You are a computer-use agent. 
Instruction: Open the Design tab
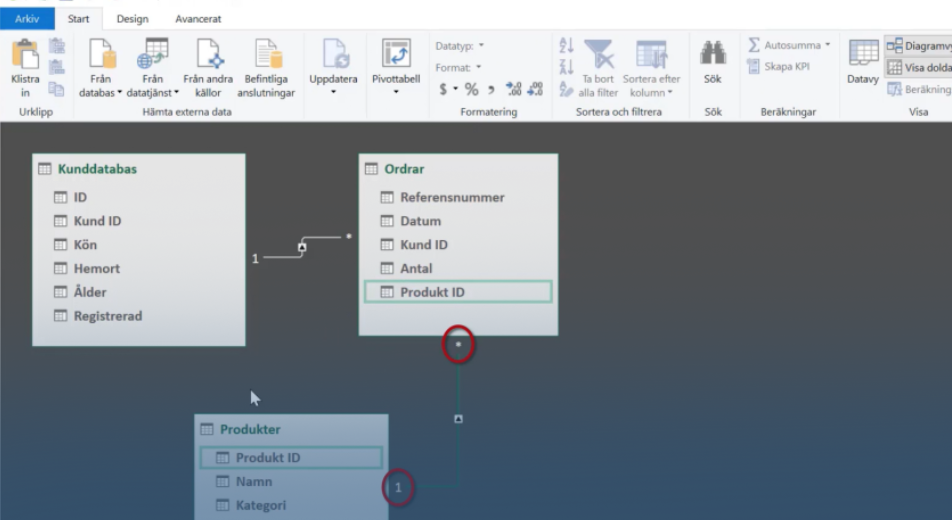tap(132, 19)
